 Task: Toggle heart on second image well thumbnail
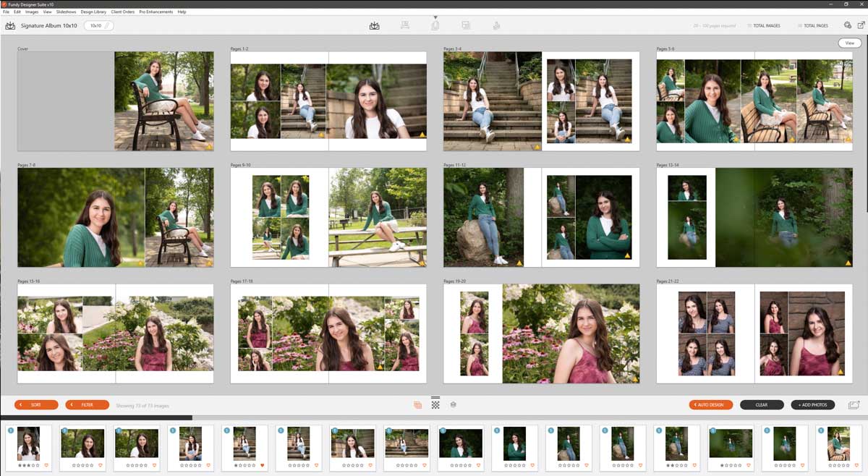point(101,465)
